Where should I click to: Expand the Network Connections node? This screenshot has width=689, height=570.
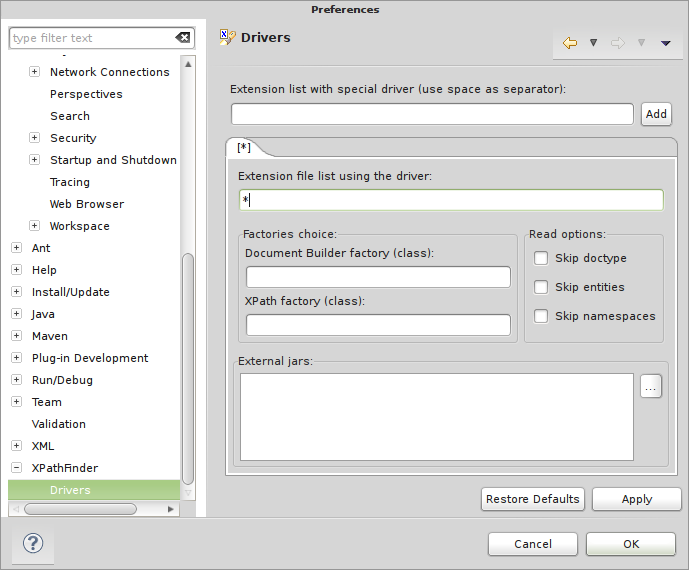coord(34,72)
